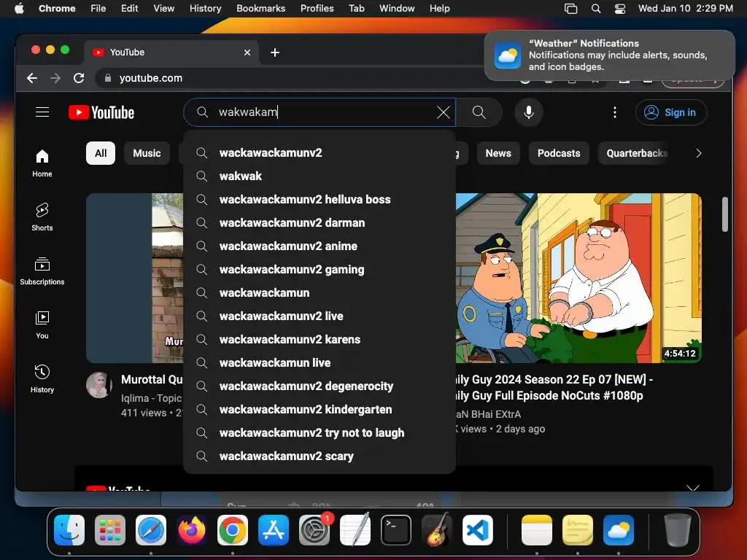The image size is (747, 560).
Task: Go to Home in the sidebar
Action: click(x=42, y=163)
